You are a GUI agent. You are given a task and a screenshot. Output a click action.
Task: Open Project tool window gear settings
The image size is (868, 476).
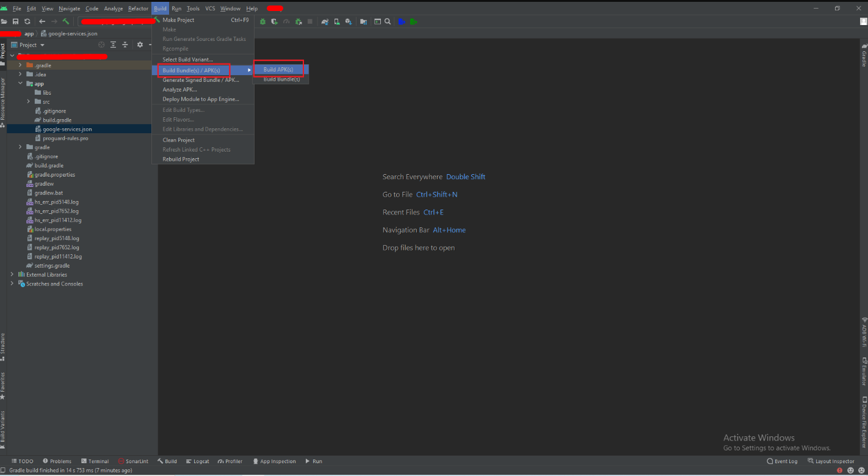point(140,45)
